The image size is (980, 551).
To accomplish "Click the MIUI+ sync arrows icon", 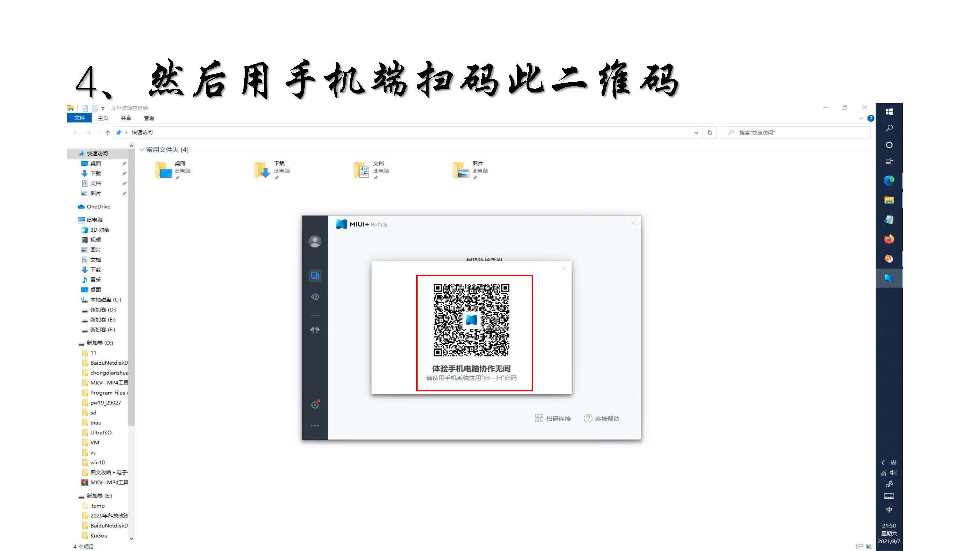I will click(x=314, y=297).
